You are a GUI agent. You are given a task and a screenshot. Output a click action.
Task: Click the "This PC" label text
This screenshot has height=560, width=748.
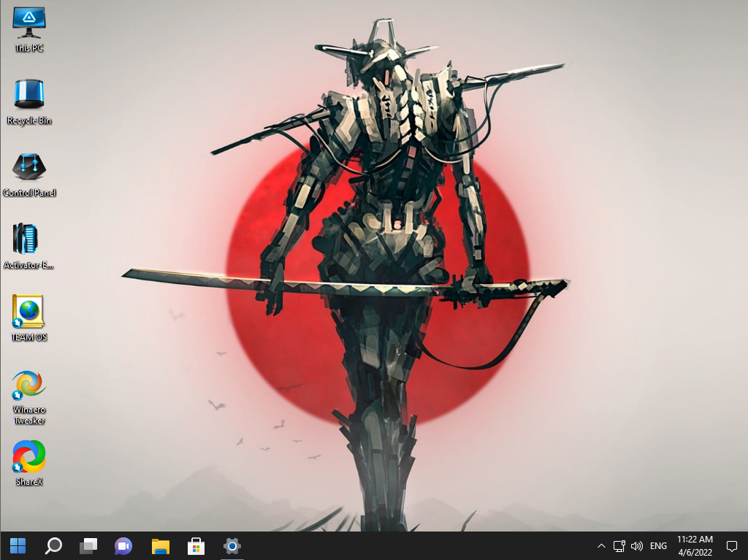click(x=29, y=47)
